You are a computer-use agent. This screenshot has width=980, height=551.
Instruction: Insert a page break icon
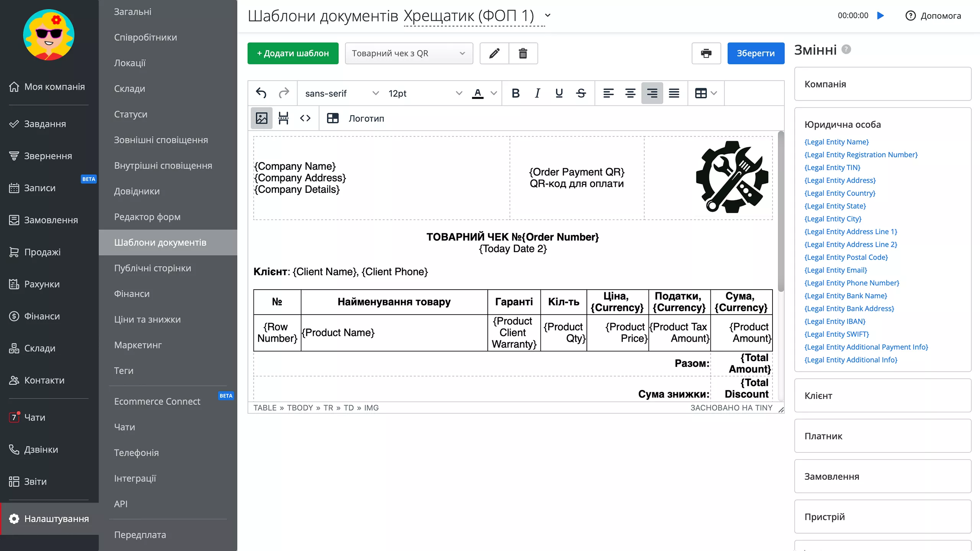pyautogui.click(x=283, y=118)
